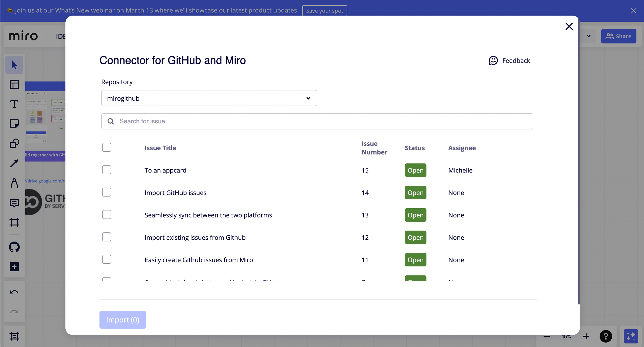
Task: Close the GitHub connector dialog
Action: (569, 26)
